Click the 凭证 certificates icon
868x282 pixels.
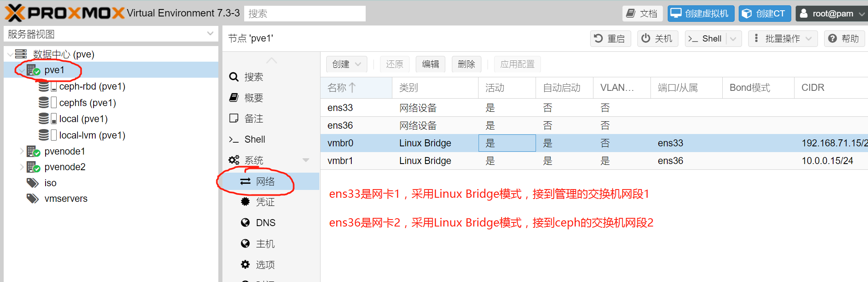pyautogui.click(x=245, y=202)
